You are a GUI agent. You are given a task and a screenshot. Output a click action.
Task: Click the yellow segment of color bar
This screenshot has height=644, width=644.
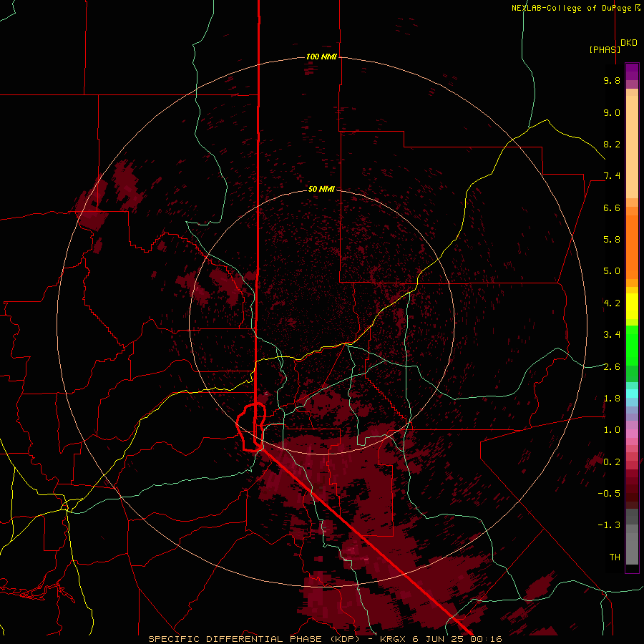pyautogui.click(x=632, y=306)
